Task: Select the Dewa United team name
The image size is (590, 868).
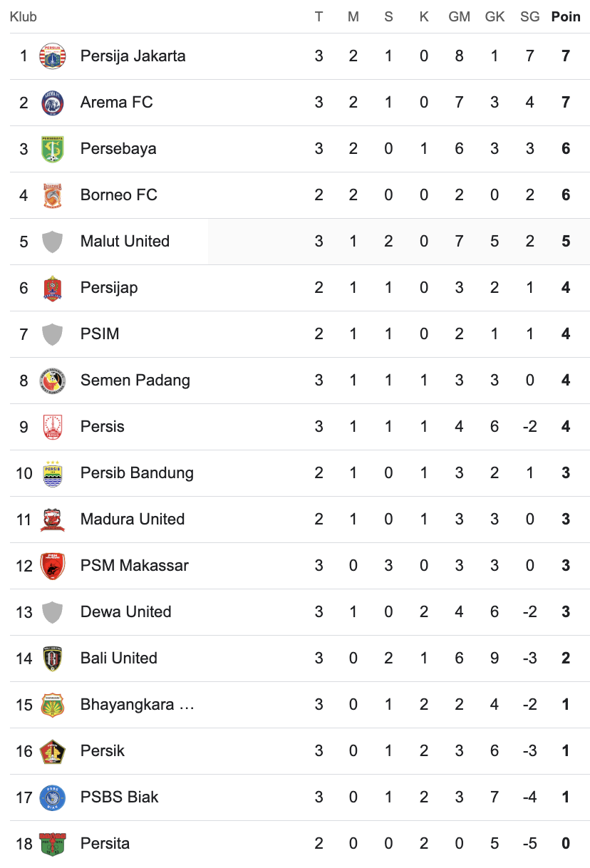Action: click(x=125, y=612)
